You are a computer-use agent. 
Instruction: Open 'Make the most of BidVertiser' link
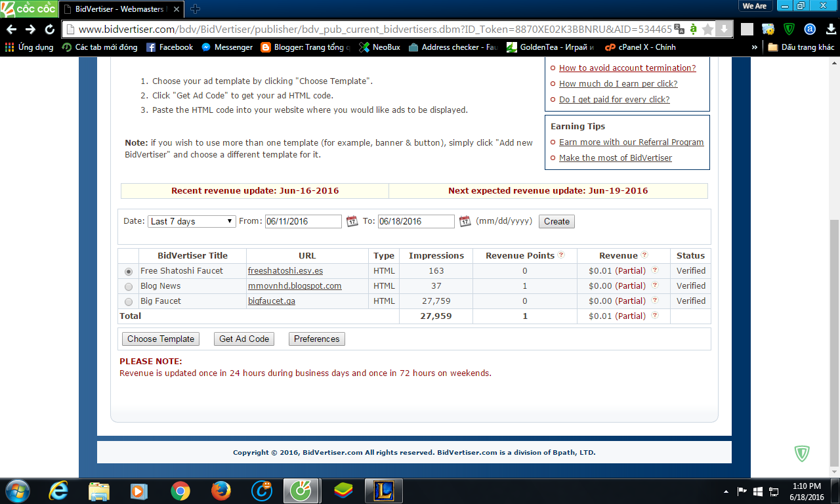(616, 157)
